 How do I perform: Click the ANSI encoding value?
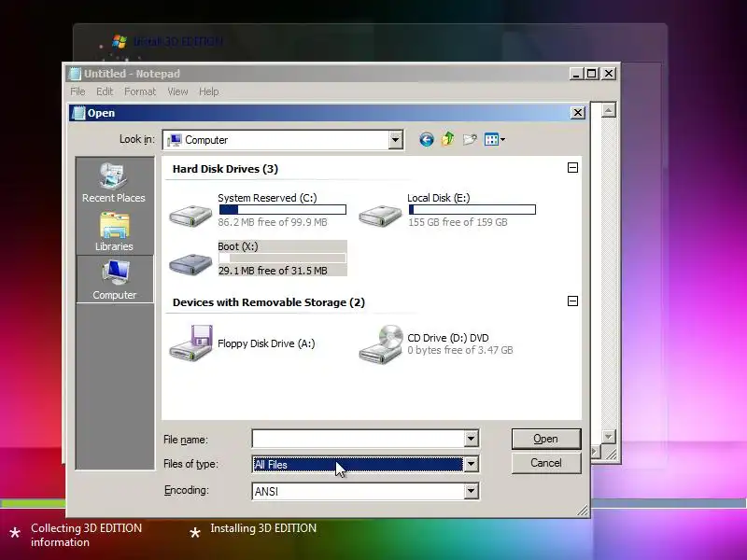click(x=266, y=492)
